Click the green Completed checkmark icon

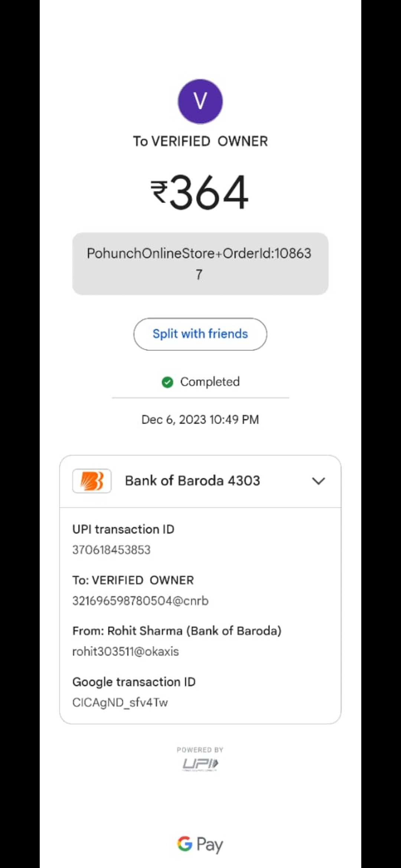tap(167, 382)
